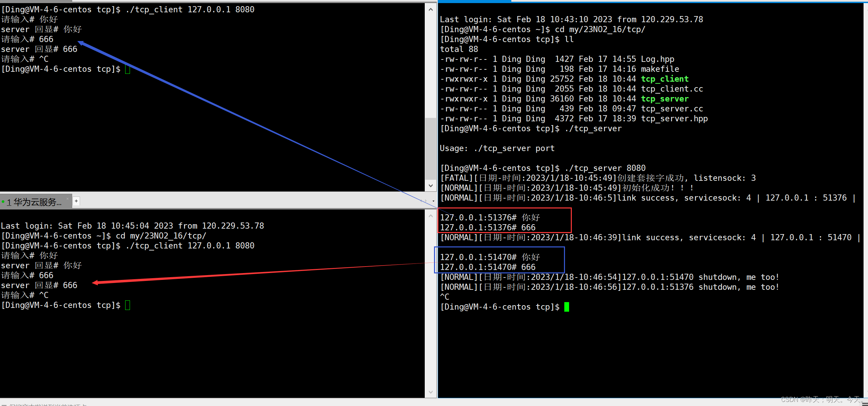The height and width of the screenshot is (406, 868).
Task: Click the green tcp_client filename in listing
Action: [x=664, y=79]
